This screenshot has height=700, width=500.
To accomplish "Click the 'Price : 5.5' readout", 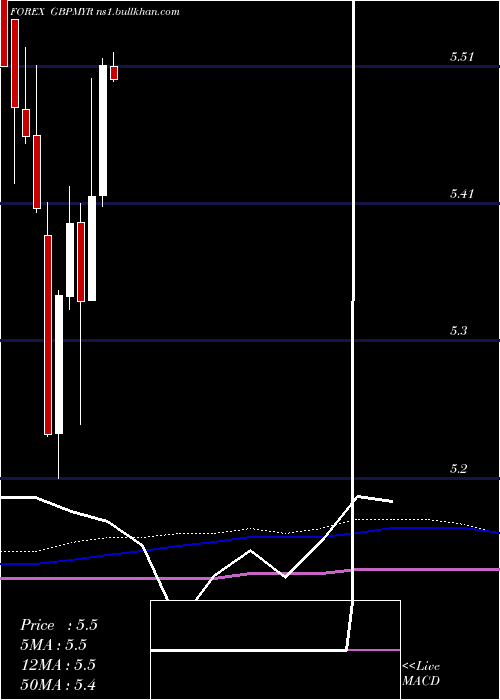I will [x=58, y=625].
